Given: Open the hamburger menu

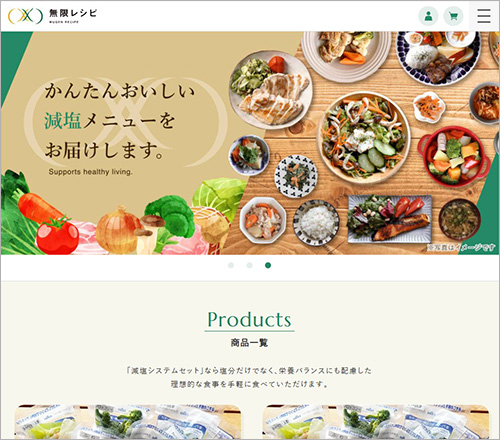Looking at the screenshot, I should (484, 16).
